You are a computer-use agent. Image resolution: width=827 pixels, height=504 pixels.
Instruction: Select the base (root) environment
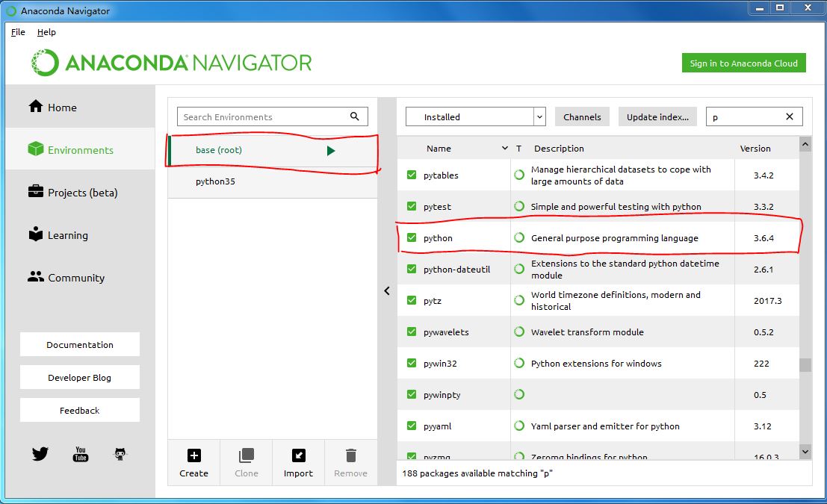[x=273, y=150]
